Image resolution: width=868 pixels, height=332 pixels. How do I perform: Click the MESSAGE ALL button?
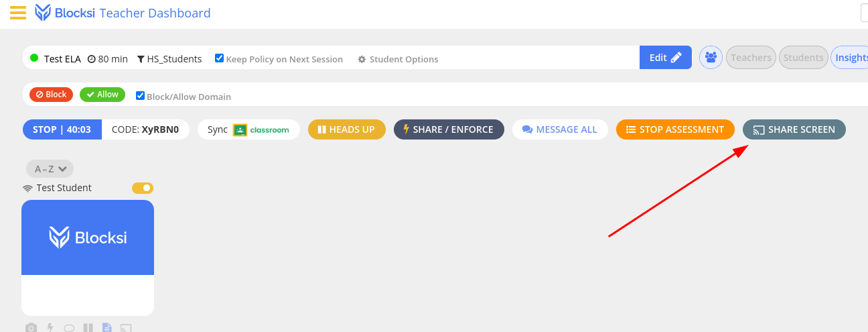click(x=560, y=129)
